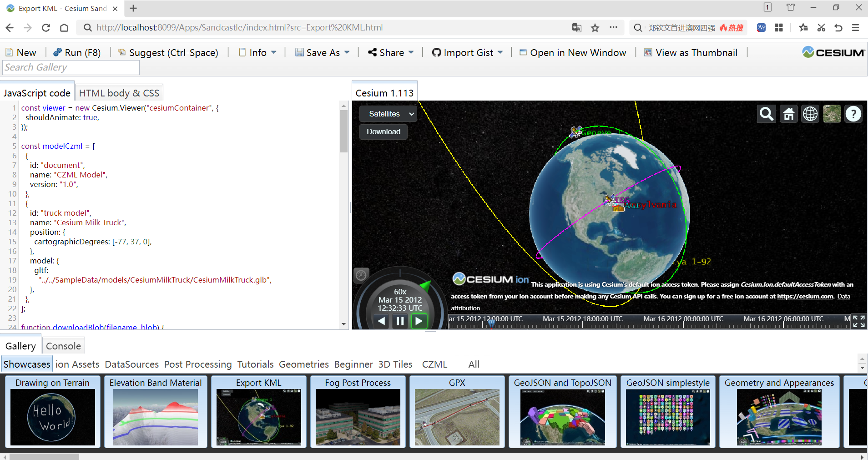Screen dimensions: 868x460
Task: Select the Post Processing gallery category
Action: click(198, 364)
